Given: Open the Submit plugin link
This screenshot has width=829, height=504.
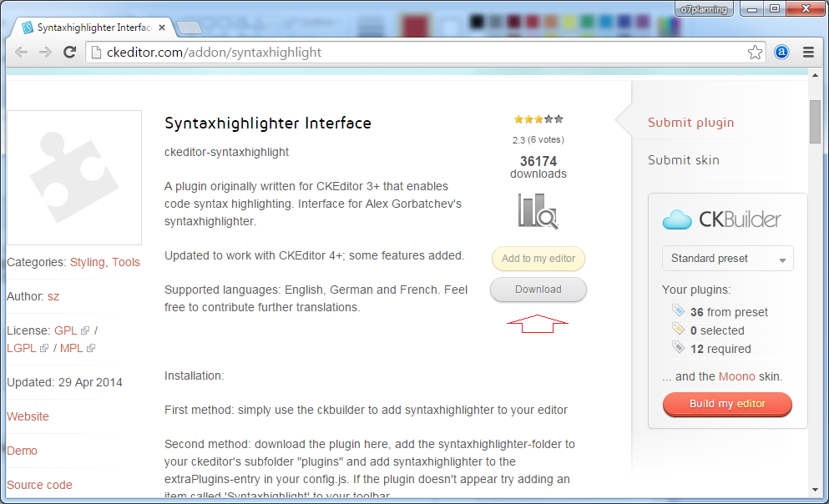Looking at the screenshot, I should click(x=690, y=123).
